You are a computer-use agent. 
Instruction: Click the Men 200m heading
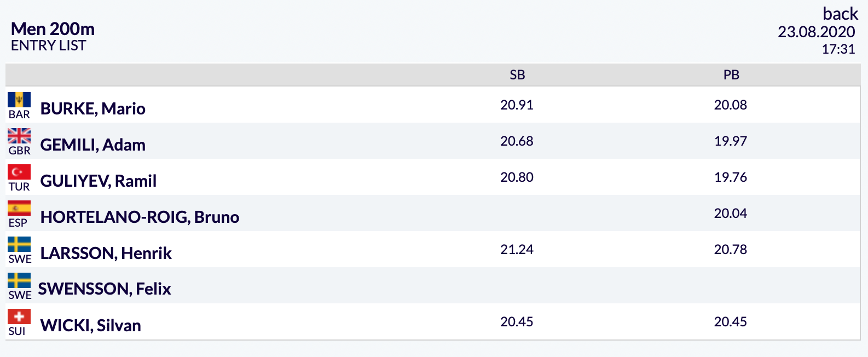(x=53, y=28)
